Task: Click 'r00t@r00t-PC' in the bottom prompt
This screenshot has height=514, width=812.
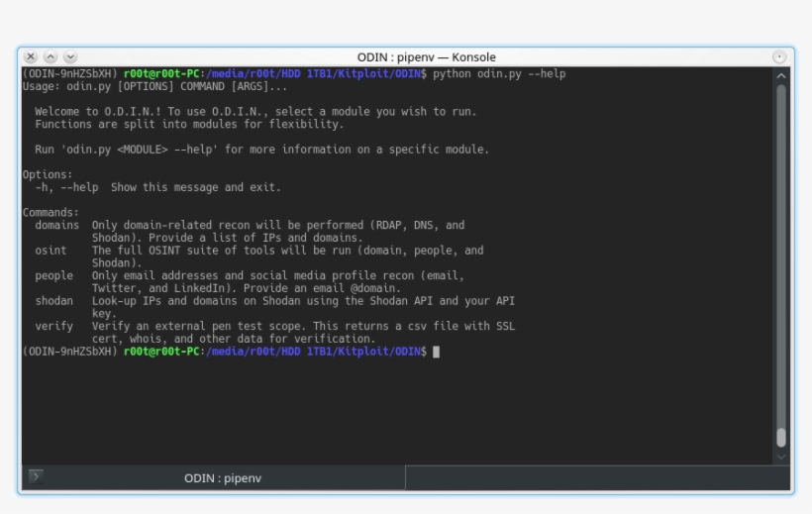Action: (161, 352)
